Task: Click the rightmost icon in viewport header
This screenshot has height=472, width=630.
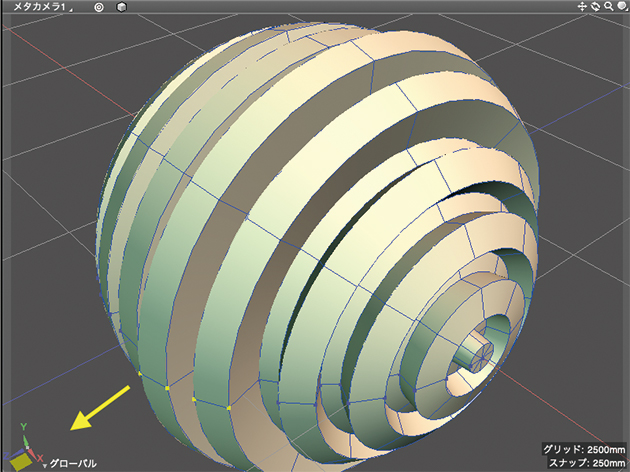Action: tap(621, 7)
